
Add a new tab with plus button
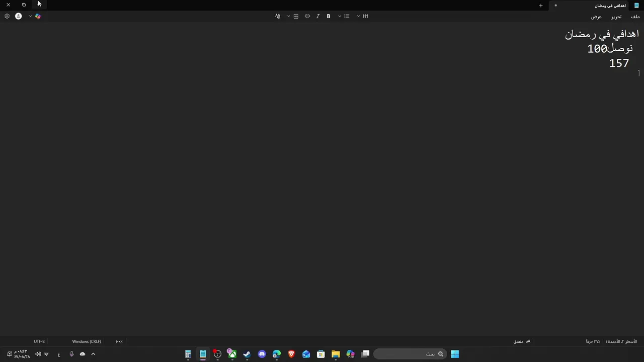click(x=541, y=6)
